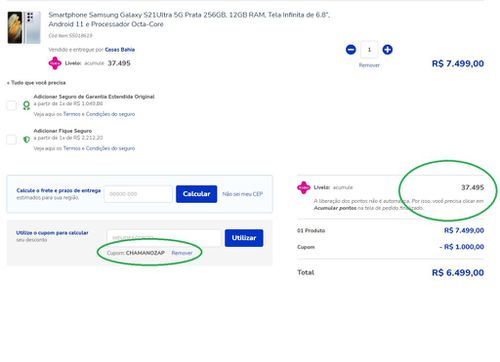This screenshot has height=362, width=500.
Task: Click the Remover link under the quantity
Action: point(369,65)
